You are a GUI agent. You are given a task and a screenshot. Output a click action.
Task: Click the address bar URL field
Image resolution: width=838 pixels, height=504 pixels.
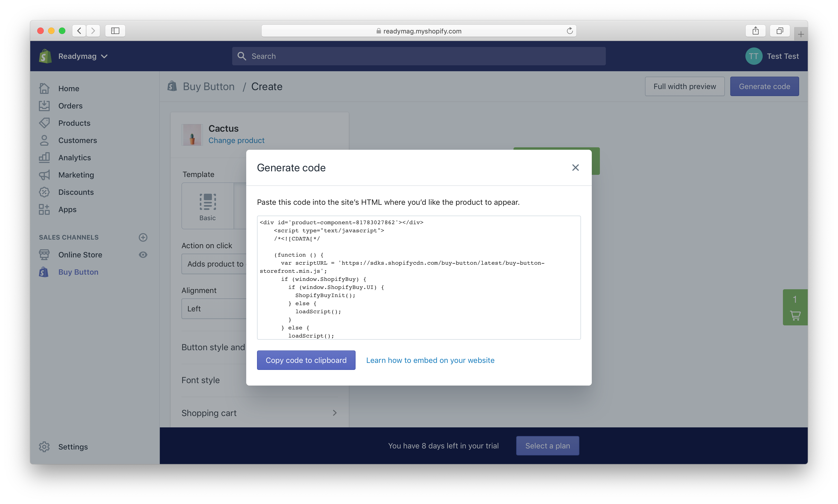point(419,31)
